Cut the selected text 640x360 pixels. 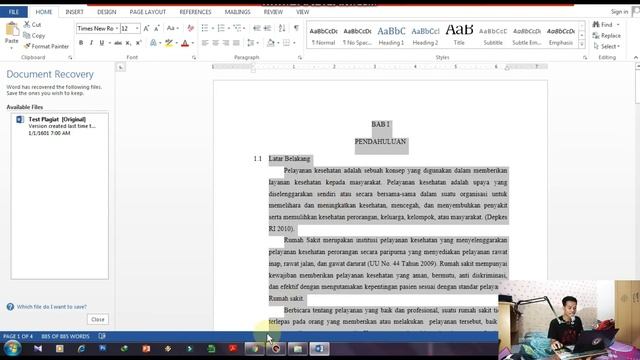(32, 24)
